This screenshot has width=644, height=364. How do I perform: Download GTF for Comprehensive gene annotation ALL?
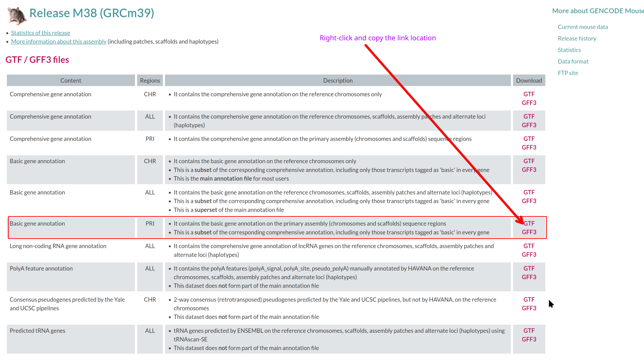click(529, 116)
